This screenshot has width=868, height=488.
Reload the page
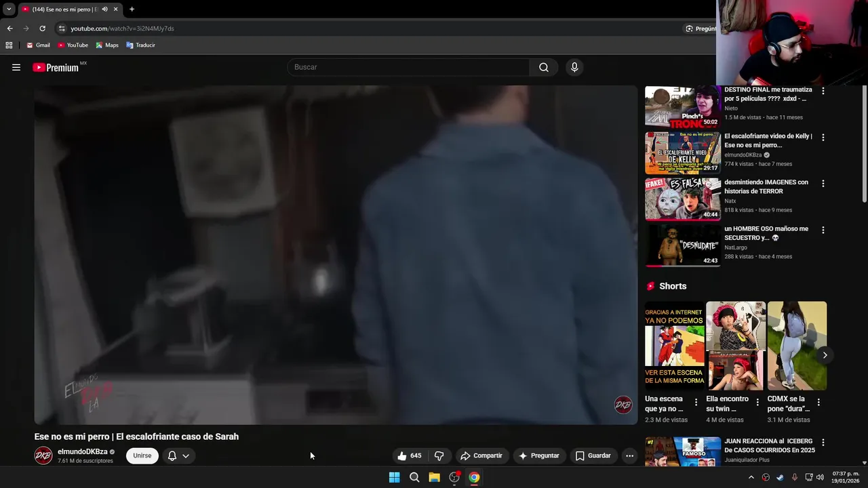(42, 28)
